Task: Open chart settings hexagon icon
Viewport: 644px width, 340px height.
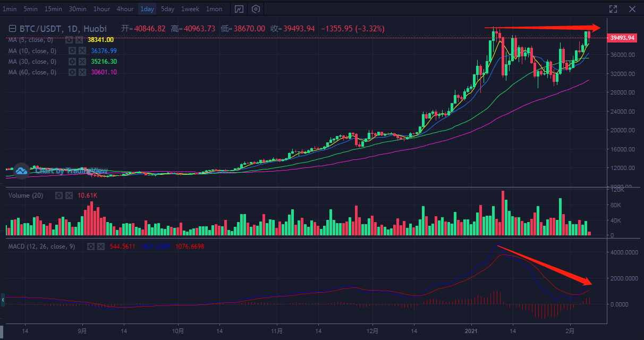Action: (256, 9)
